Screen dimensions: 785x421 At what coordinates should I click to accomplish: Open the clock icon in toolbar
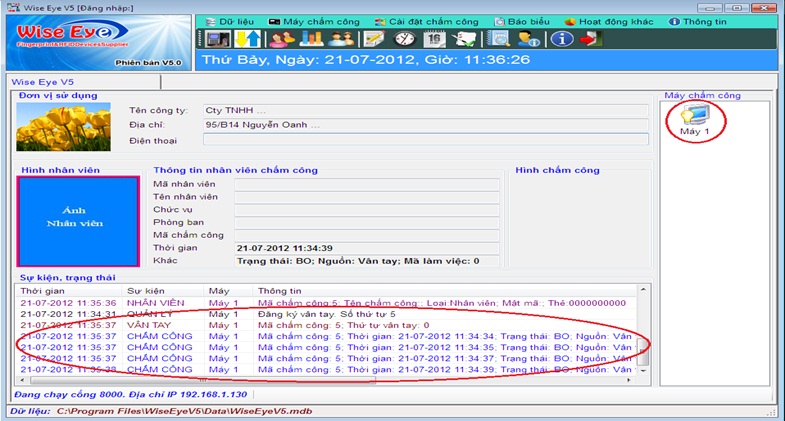point(405,39)
